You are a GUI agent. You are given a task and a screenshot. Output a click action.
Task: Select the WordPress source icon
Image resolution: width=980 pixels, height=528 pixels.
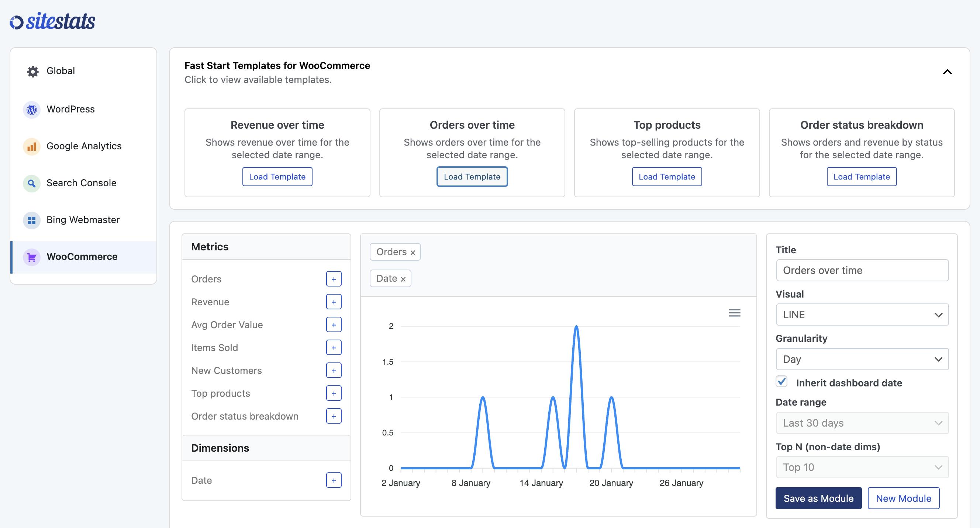click(32, 110)
